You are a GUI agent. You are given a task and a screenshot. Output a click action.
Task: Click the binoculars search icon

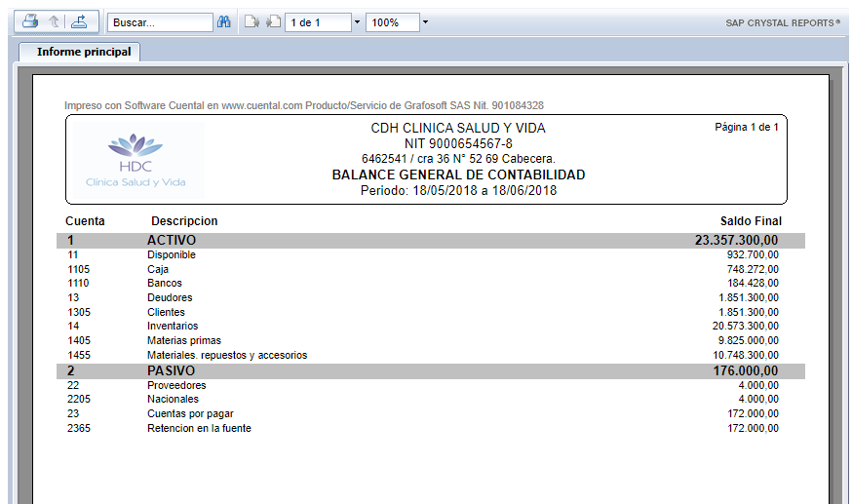pos(223,22)
